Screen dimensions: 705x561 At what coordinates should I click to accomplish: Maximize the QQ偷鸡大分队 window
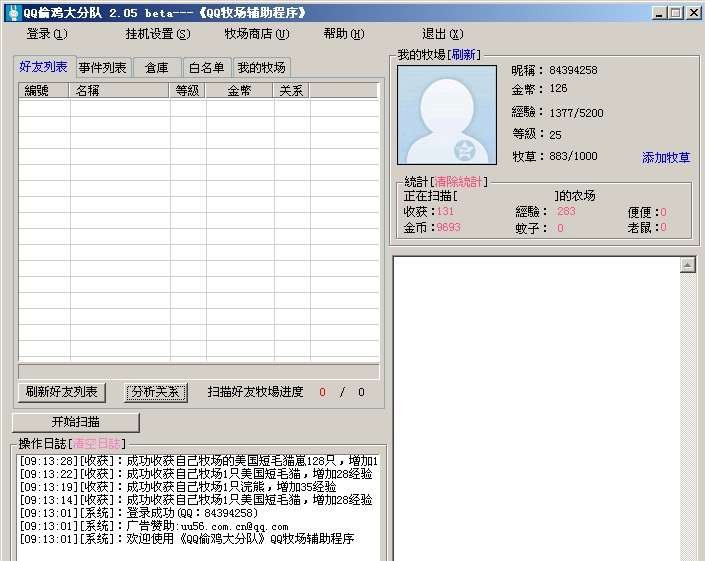pyautogui.click(x=676, y=13)
